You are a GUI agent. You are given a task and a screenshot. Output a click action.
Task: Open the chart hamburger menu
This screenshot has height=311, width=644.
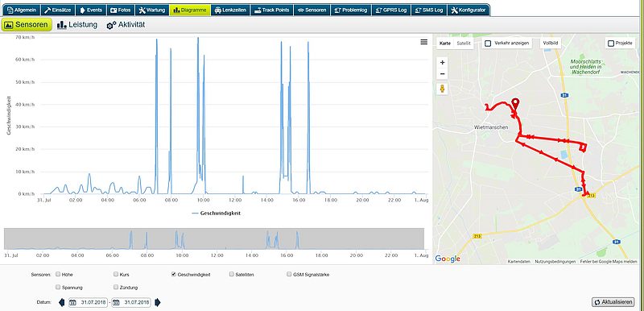[424, 42]
